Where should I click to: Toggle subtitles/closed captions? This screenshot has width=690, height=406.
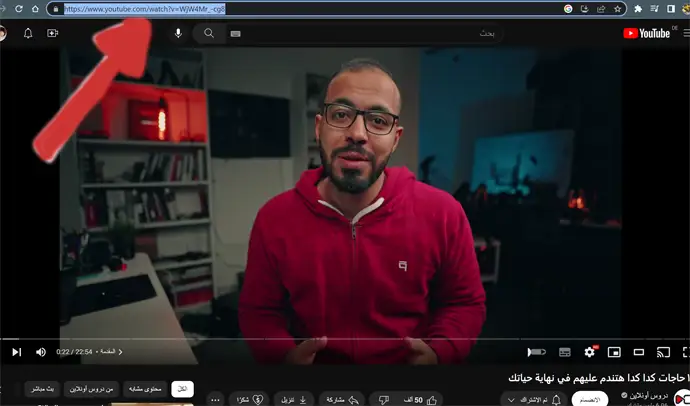click(x=565, y=352)
